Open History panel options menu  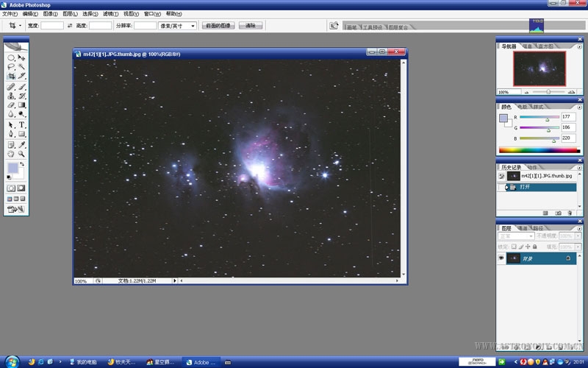[x=579, y=168]
